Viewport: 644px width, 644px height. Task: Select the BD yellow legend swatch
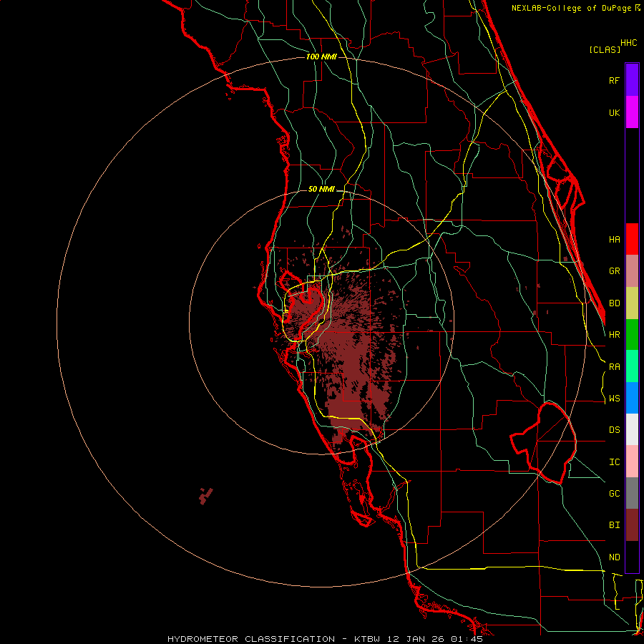click(x=632, y=303)
